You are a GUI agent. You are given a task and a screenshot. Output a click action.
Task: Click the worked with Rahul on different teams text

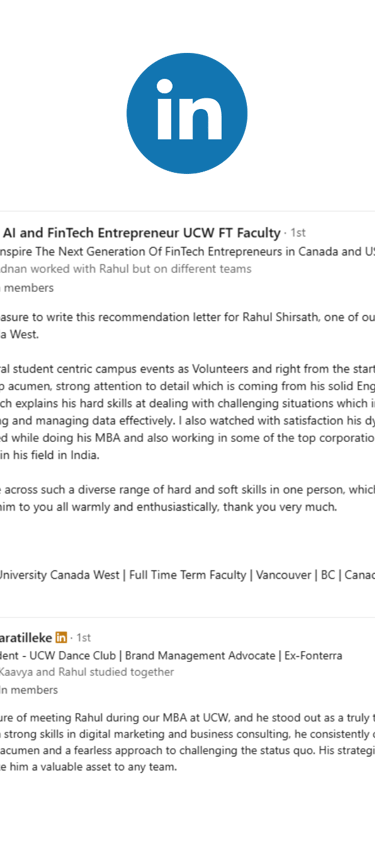tap(125, 269)
